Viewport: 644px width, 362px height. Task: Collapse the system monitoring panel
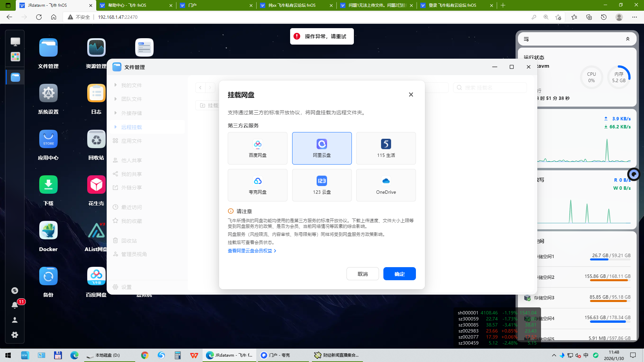click(x=628, y=39)
